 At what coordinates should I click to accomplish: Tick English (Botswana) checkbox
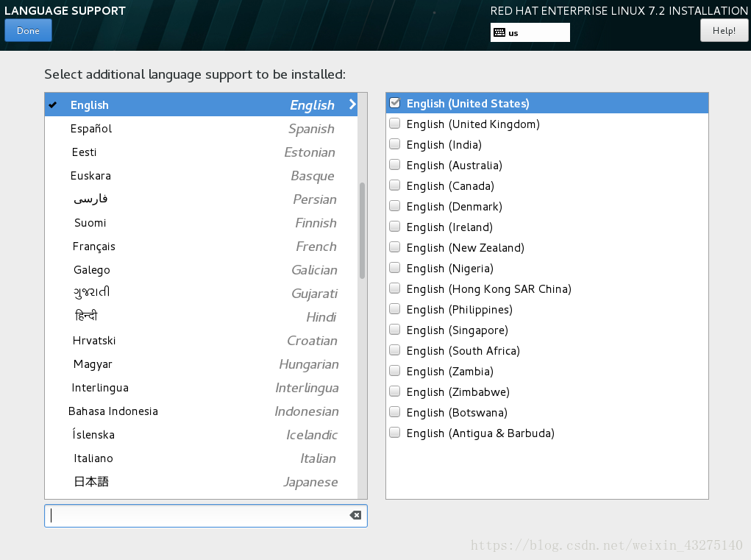(395, 412)
